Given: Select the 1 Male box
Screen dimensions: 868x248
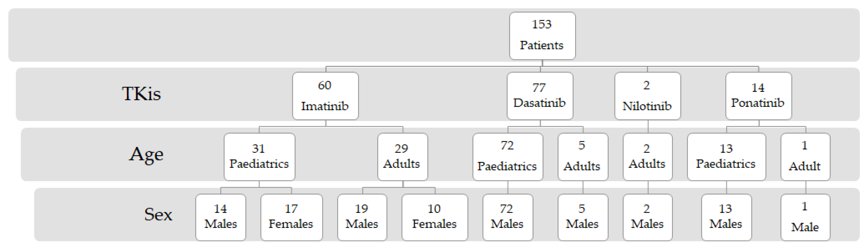Looking at the screenshot, I should [x=805, y=217].
